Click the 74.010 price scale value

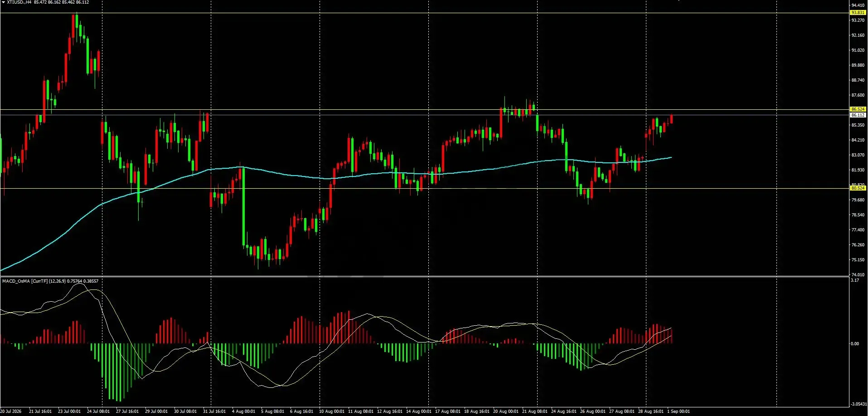tap(858, 275)
